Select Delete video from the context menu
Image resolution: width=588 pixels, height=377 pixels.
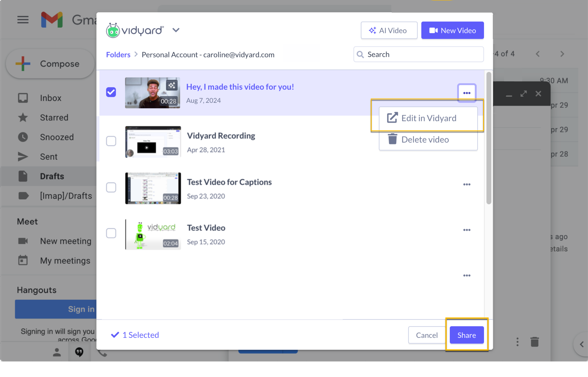pyautogui.click(x=425, y=139)
